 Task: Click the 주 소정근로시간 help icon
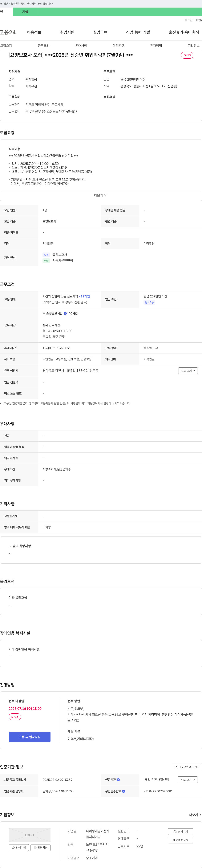65,313
